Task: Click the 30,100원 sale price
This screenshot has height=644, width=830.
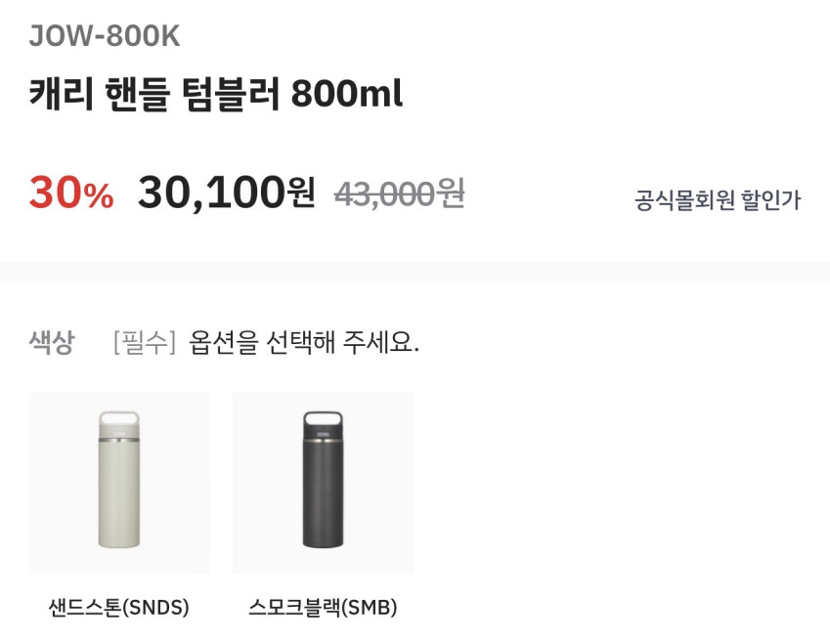Action: pos(226,193)
